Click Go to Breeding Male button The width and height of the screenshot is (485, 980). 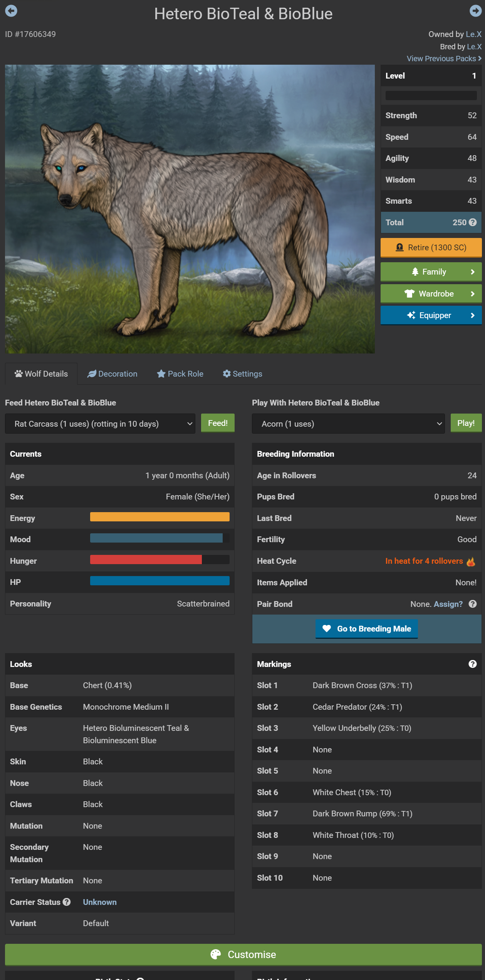tap(367, 628)
